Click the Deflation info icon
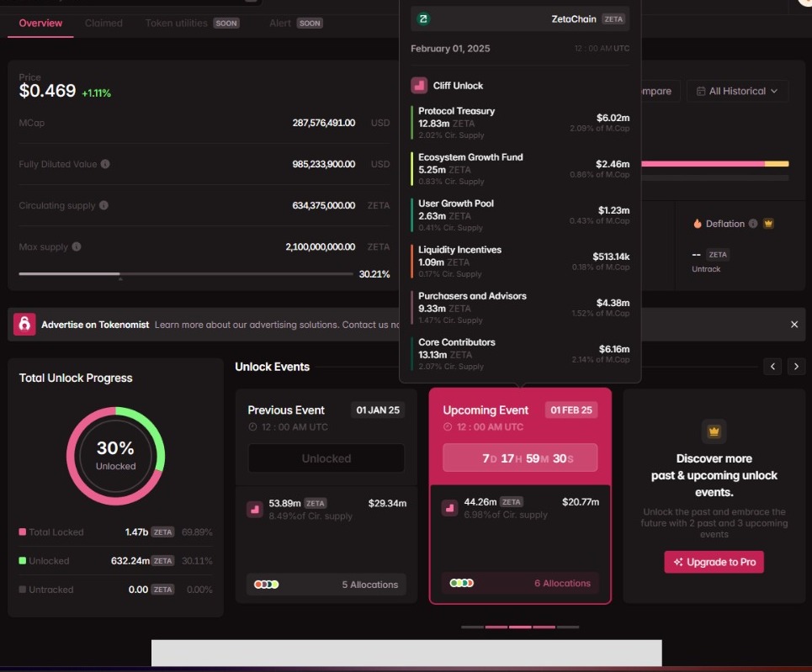812x672 pixels. click(753, 224)
